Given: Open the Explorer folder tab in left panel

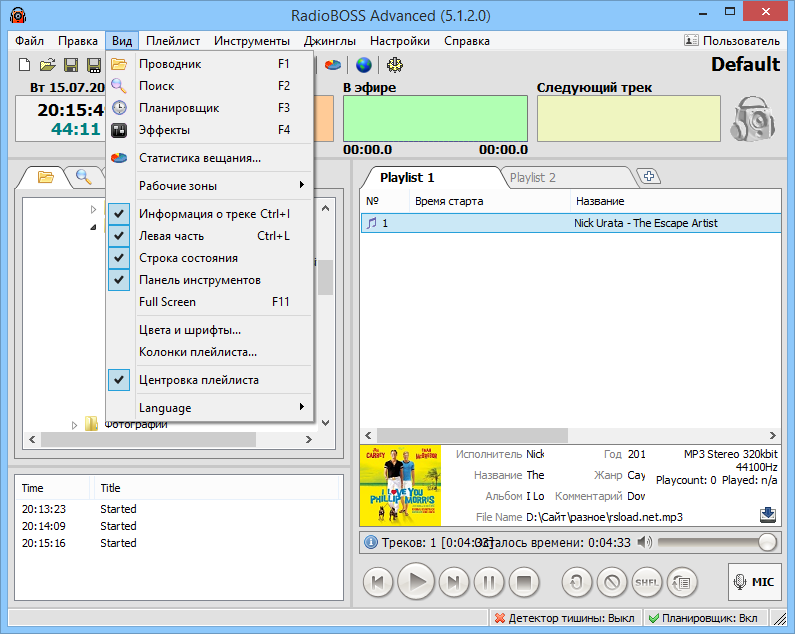Looking at the screenshot, I should pos(46,177).
